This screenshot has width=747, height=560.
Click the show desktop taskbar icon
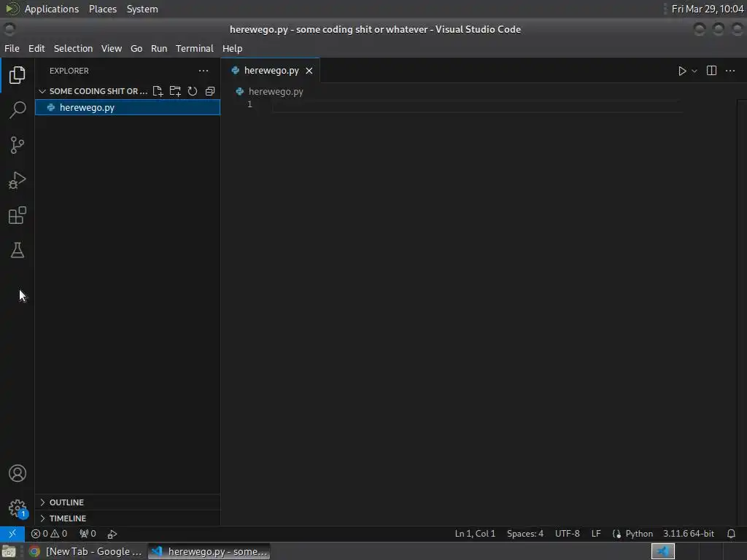[9, 551]
